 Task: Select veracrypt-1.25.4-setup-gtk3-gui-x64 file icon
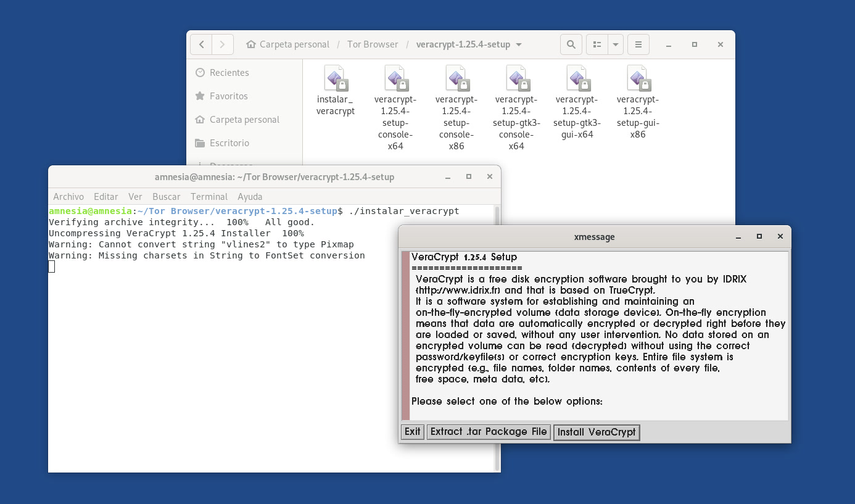[577, 78]
